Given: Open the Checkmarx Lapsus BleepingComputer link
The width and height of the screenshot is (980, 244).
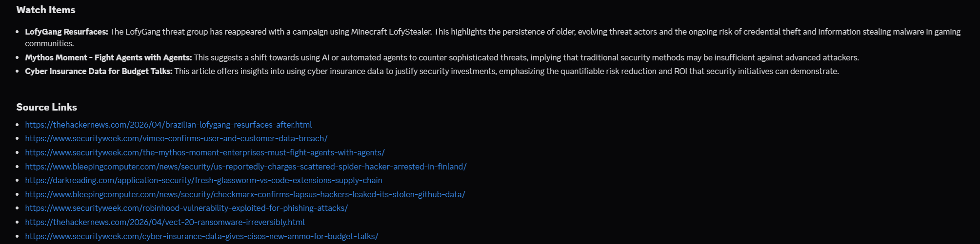Looking at the screenshot, I should tap(245, 194).
